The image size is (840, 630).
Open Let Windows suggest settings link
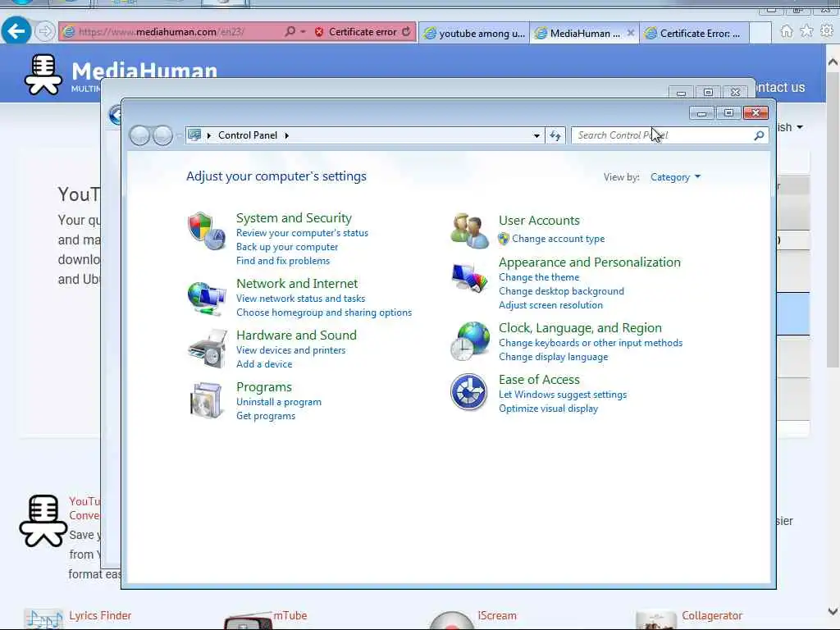563,395
